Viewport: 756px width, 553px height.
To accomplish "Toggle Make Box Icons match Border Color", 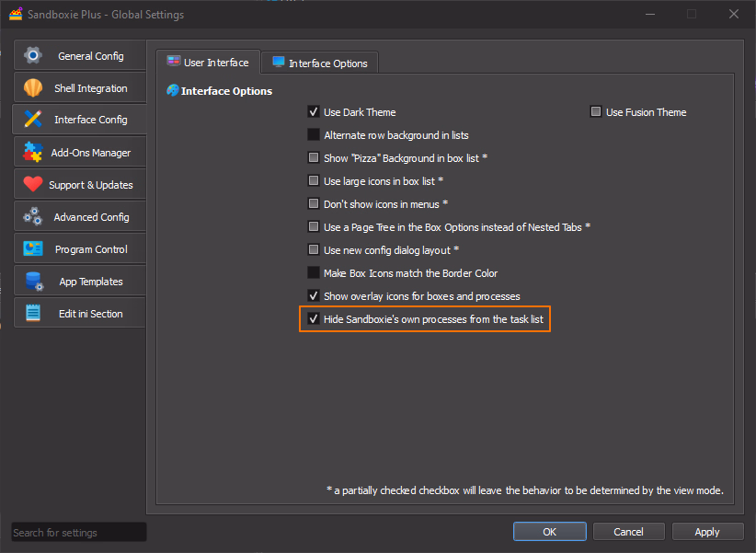I will (314, 273).
